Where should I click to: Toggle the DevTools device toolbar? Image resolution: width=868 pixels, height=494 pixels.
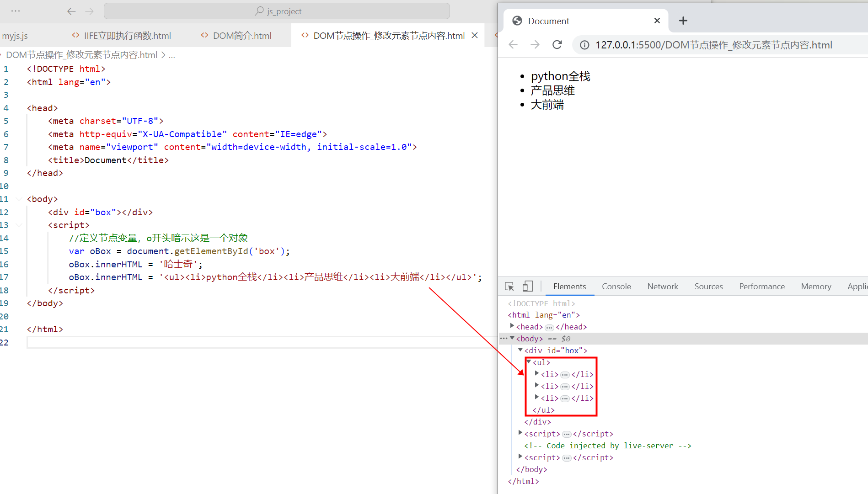click(528, 287)
